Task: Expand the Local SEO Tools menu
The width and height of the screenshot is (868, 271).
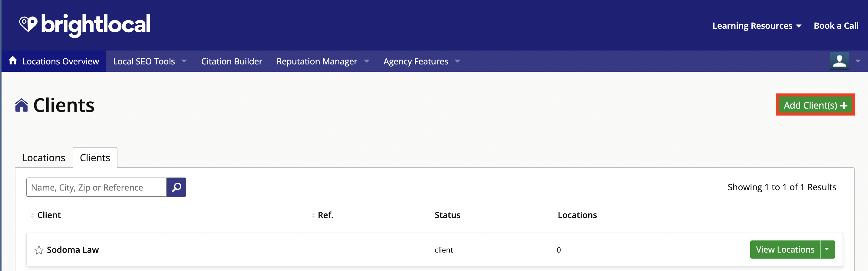Action: point(150,61)
